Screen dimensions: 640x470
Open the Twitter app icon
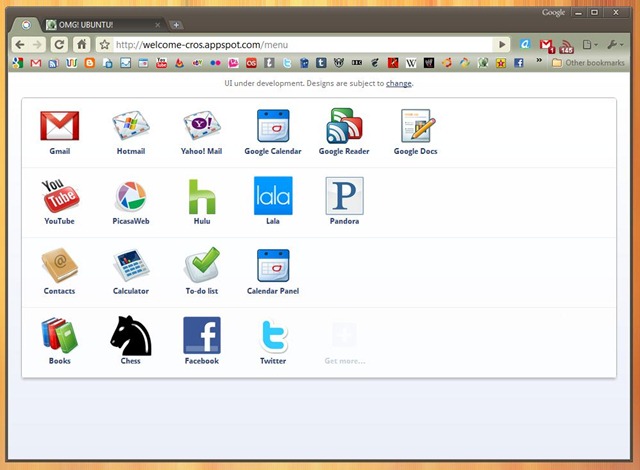pyautogui.click(x=274, y=336)
